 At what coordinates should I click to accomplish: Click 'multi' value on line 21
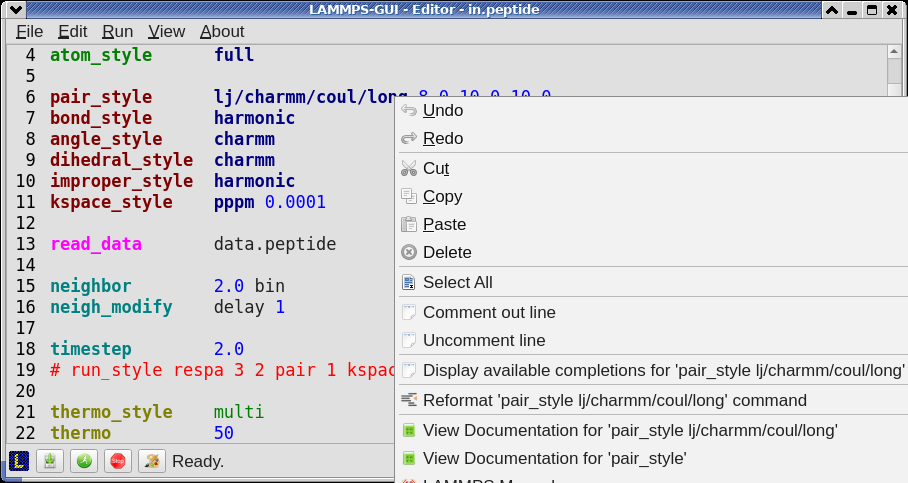tap(239, 412)
